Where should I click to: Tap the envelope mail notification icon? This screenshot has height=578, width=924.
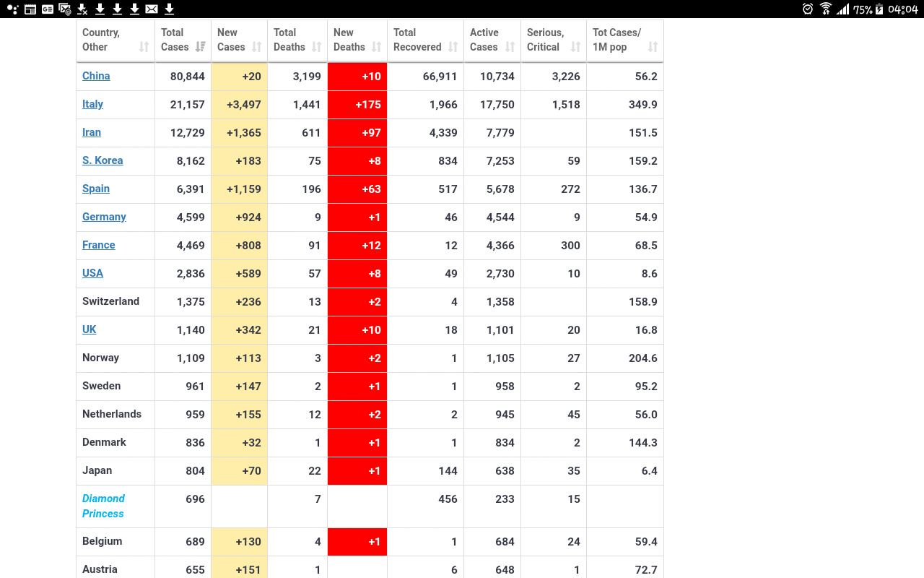click(x=152, y=9)
